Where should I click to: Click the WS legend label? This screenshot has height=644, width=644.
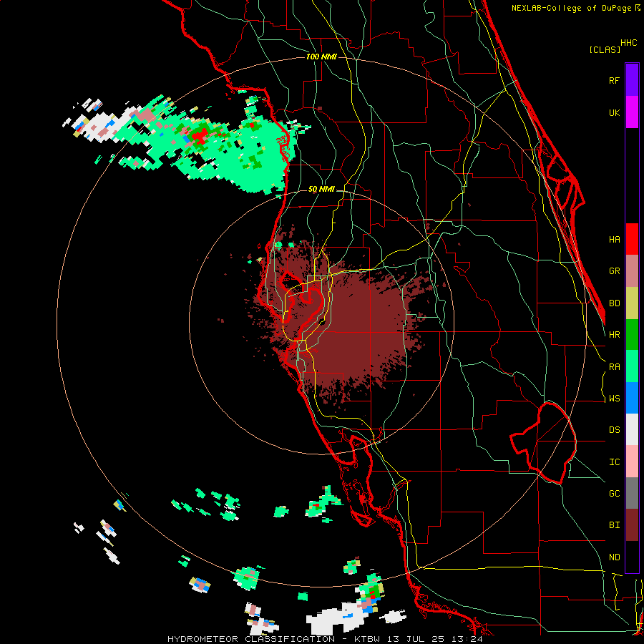(614, 399)
